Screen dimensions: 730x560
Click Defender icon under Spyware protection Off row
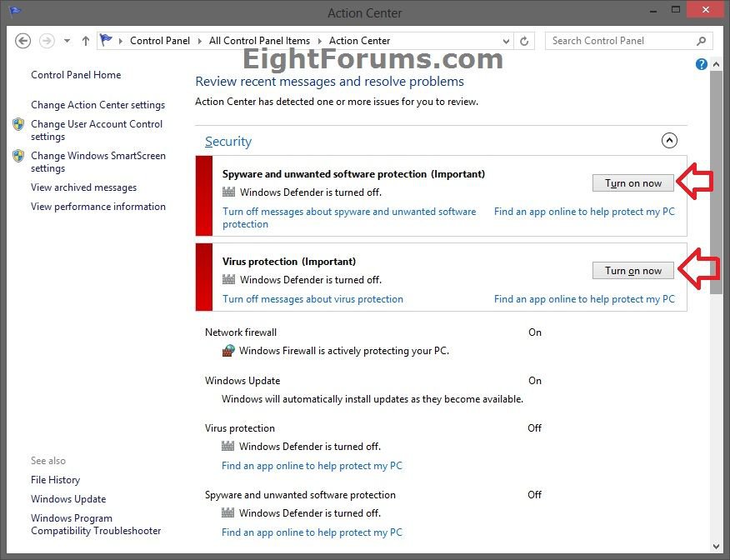(227, 512)
